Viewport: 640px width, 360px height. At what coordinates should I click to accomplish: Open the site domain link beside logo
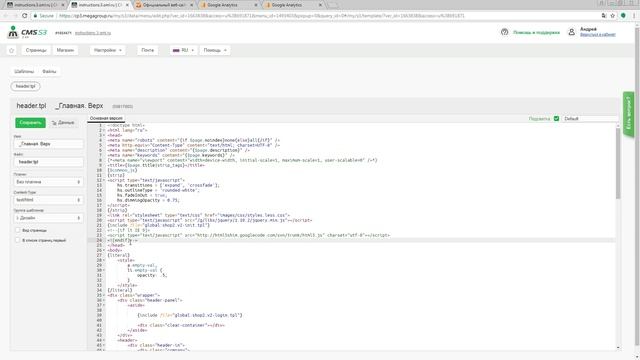pyautogui.click(x=93, y=33)
